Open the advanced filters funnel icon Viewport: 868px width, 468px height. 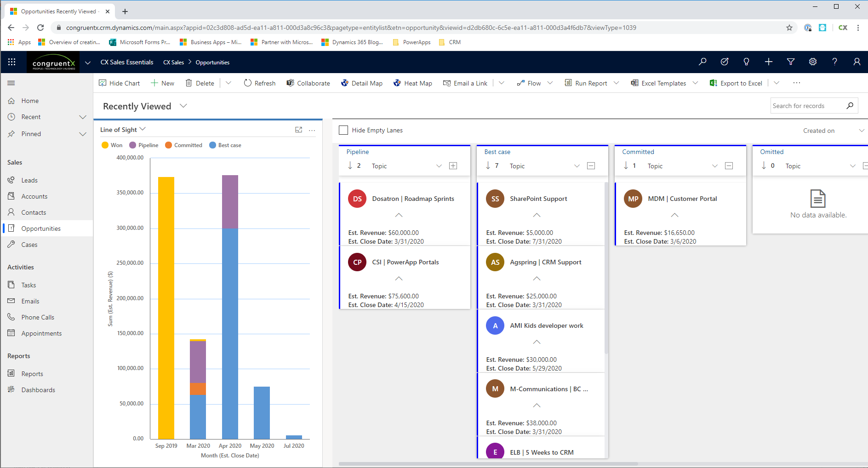(x=791, y=62)
